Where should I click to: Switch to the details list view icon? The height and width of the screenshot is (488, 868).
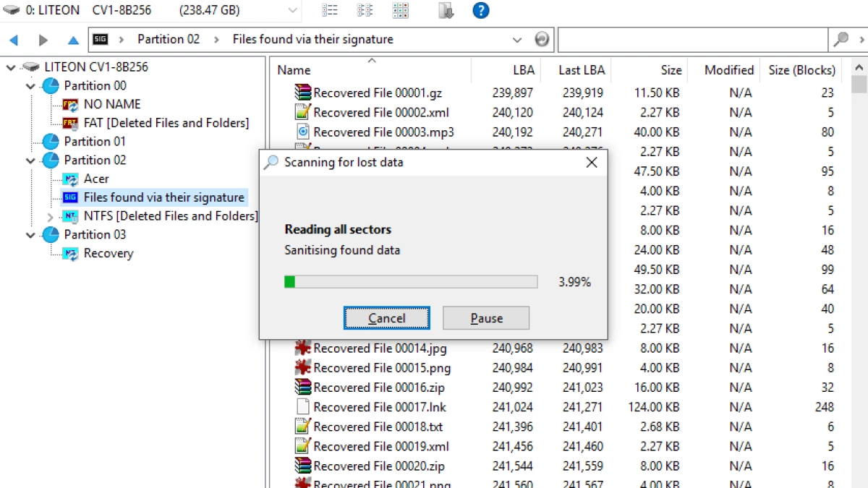330,11
